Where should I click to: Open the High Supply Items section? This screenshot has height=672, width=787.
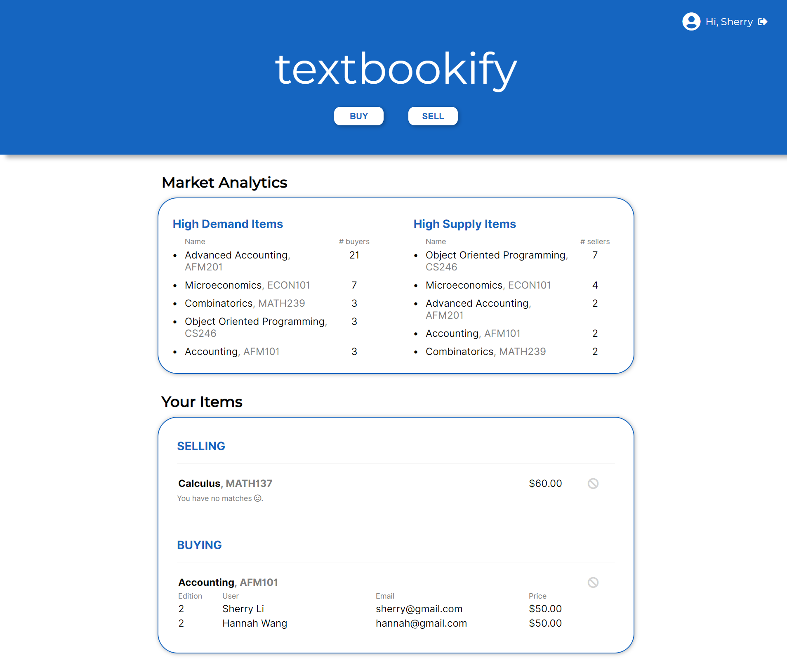click(464, 224)
